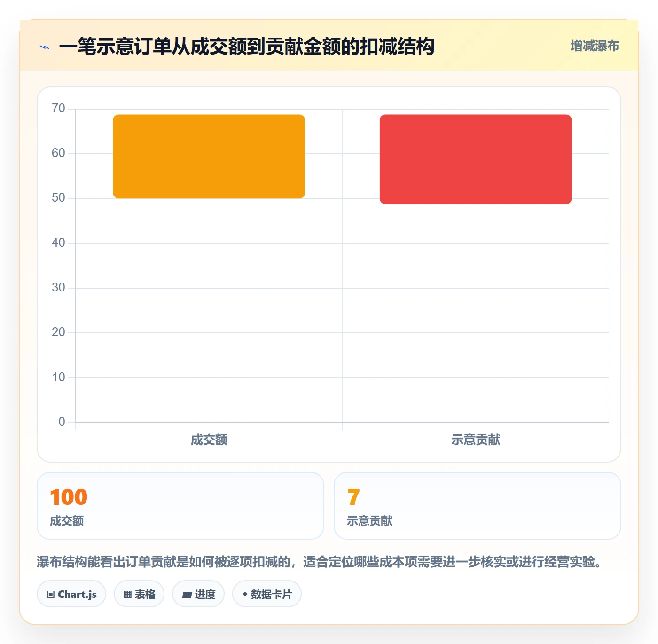Select the Chart.js tag chip
This screenshot has height=644, width=658.
click(71, 594)
